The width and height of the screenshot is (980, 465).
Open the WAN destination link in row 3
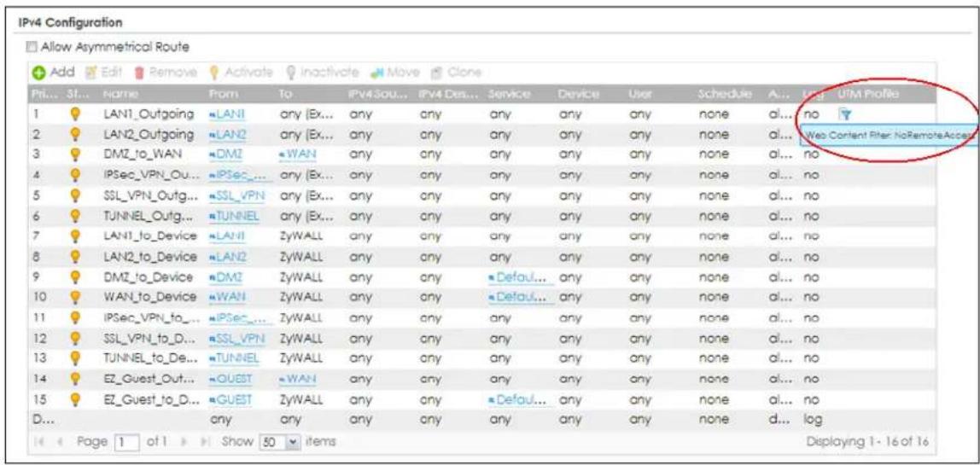pos(297,154)
